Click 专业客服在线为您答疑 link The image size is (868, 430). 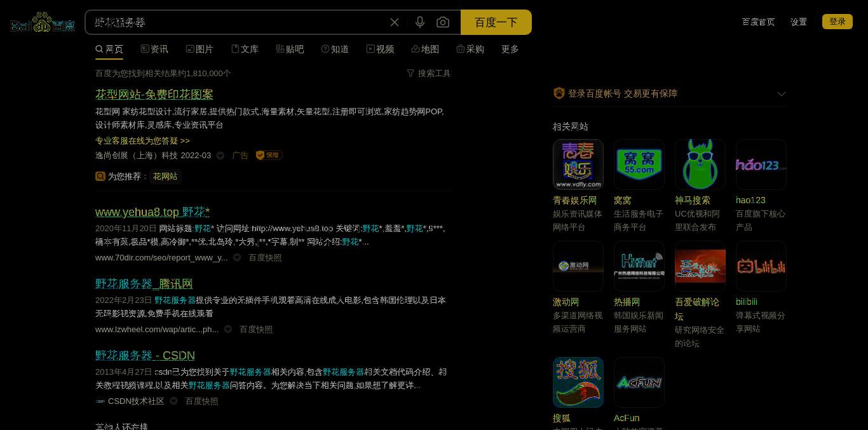pyautogui.click(x=142, y=140)
